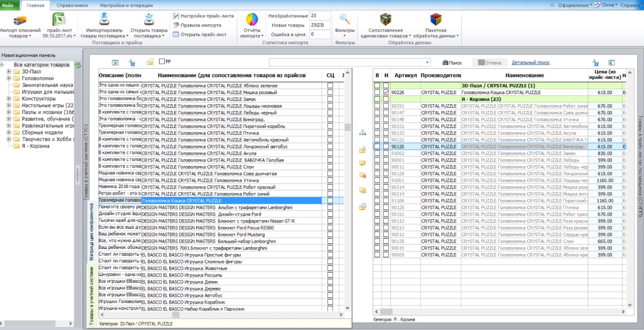Select DESIGN MASTERS Блокнот Ford Mustang row

(x=222, y=234)
